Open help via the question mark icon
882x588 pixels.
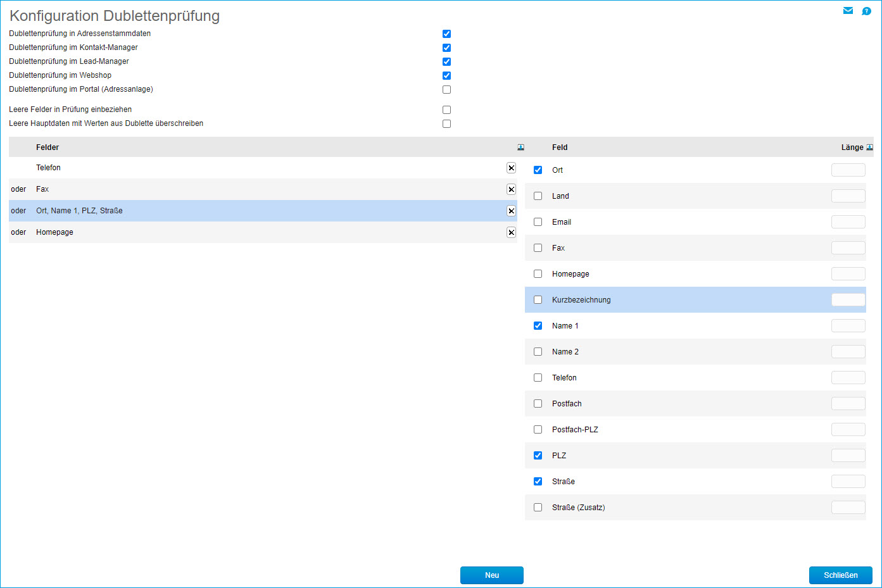pyautogui.click(x=866, y=11)
